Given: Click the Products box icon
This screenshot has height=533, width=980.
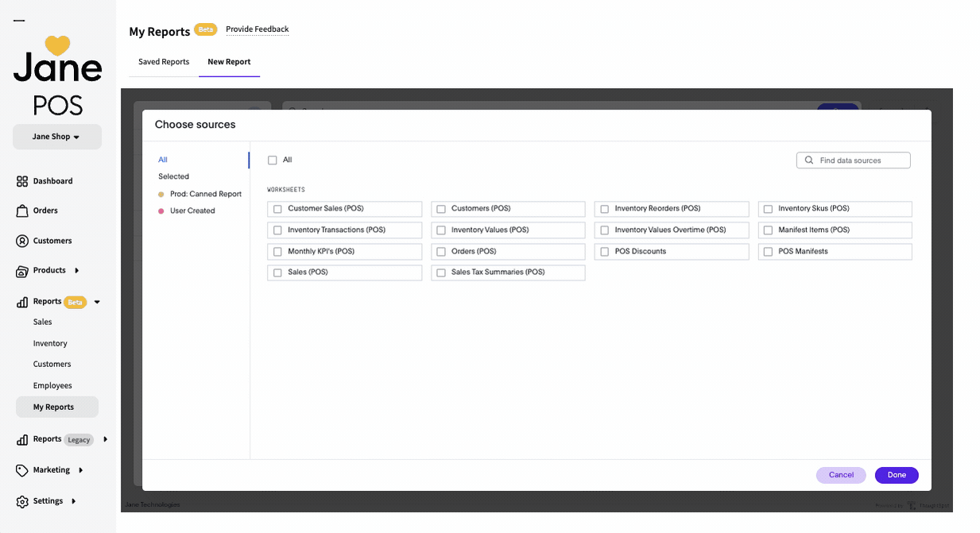Looking at the screenshot, I should tap(22, 271).
